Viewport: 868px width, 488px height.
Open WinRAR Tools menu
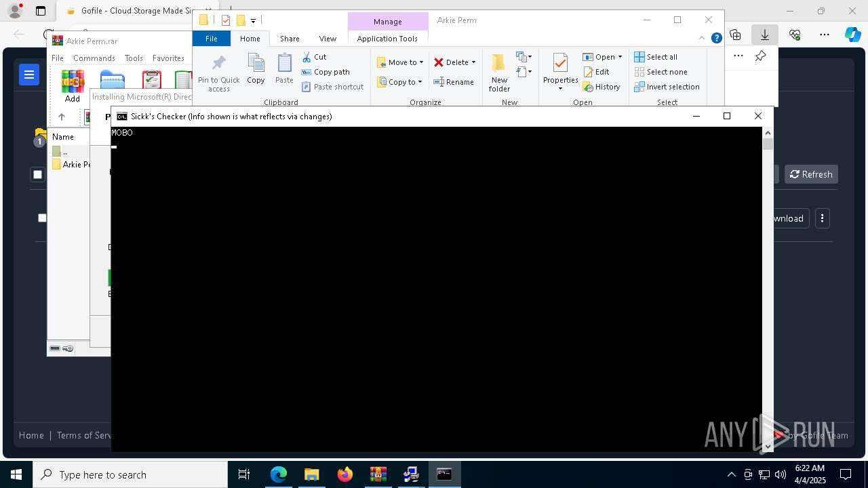point(134,58)
